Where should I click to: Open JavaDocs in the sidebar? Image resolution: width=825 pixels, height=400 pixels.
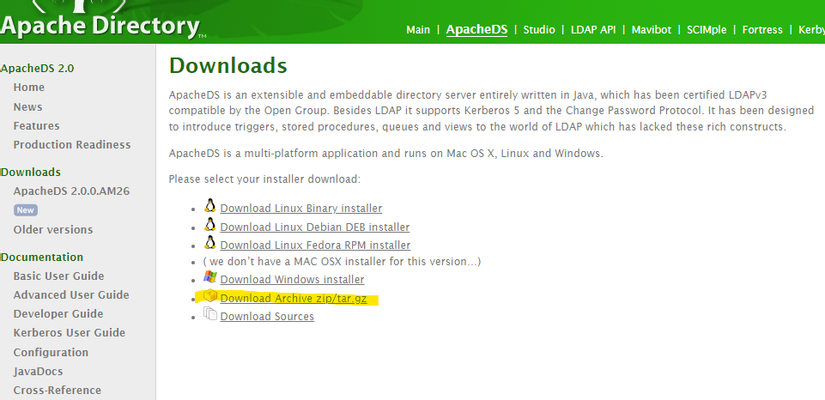(38, 371)
